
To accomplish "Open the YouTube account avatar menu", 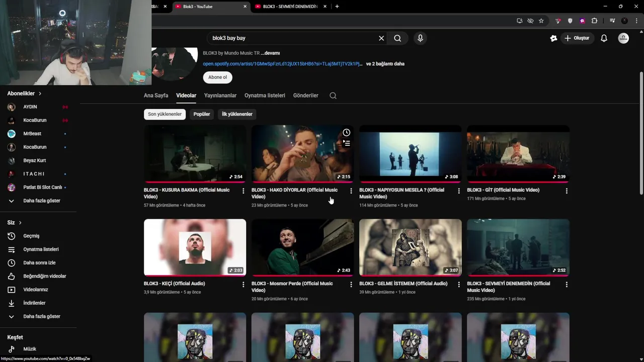I will [x=623, y=38].
